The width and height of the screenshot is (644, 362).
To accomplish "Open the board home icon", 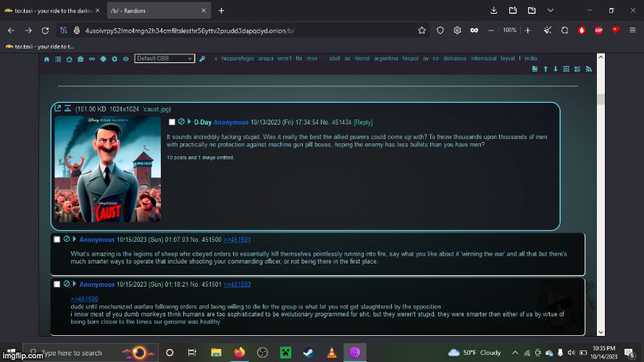I will tap(47, 59).
